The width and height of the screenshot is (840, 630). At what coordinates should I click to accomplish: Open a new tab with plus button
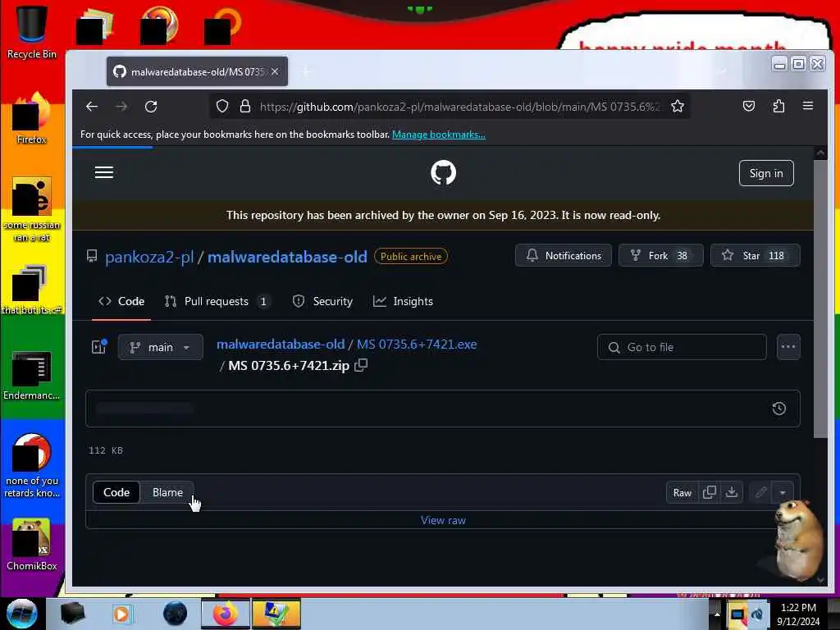307,71
